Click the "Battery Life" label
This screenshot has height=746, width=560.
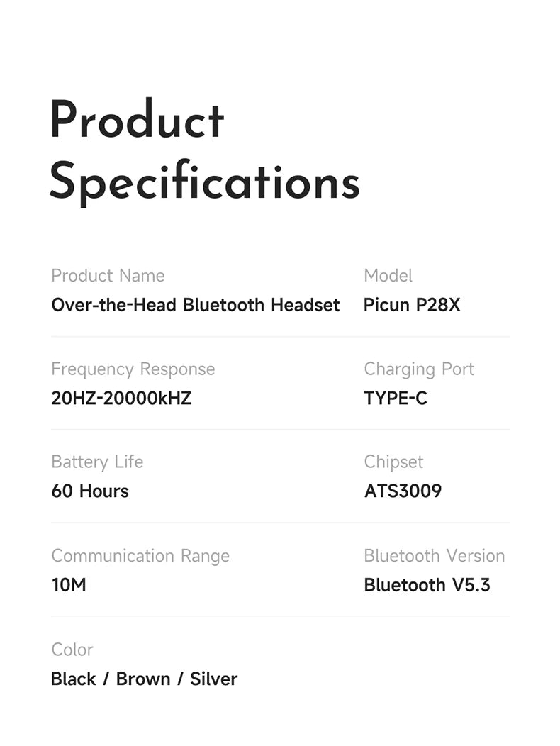(x=97, y=462)
